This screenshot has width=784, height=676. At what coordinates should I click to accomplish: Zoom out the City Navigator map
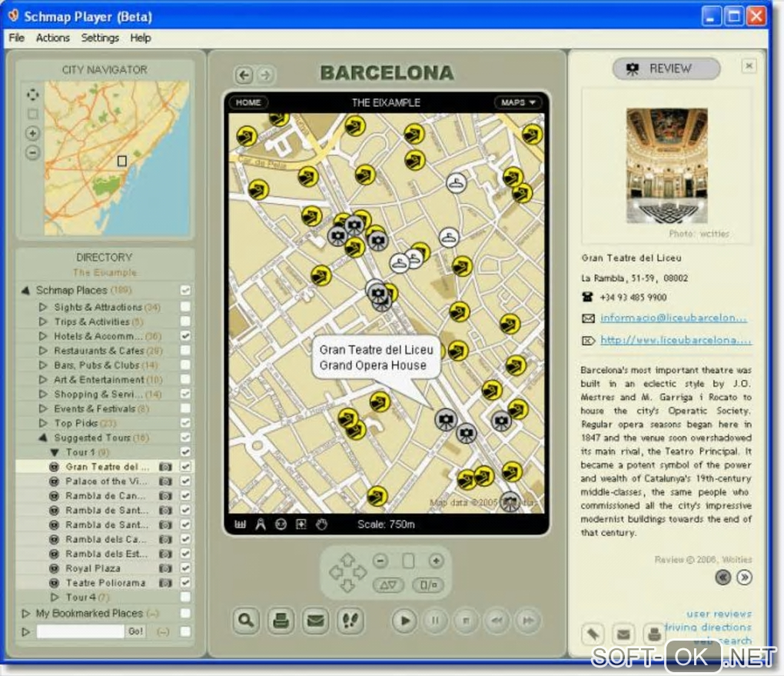pos(32,152)
